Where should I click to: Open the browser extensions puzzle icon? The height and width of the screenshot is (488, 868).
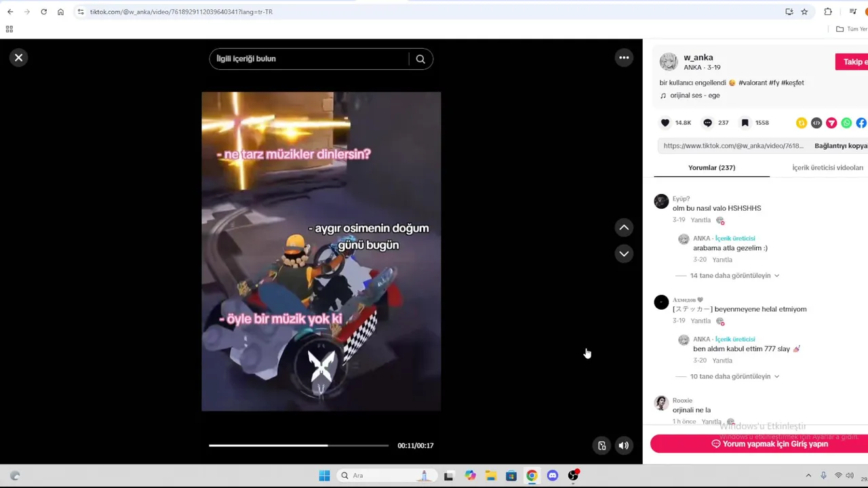coord(828,12)
